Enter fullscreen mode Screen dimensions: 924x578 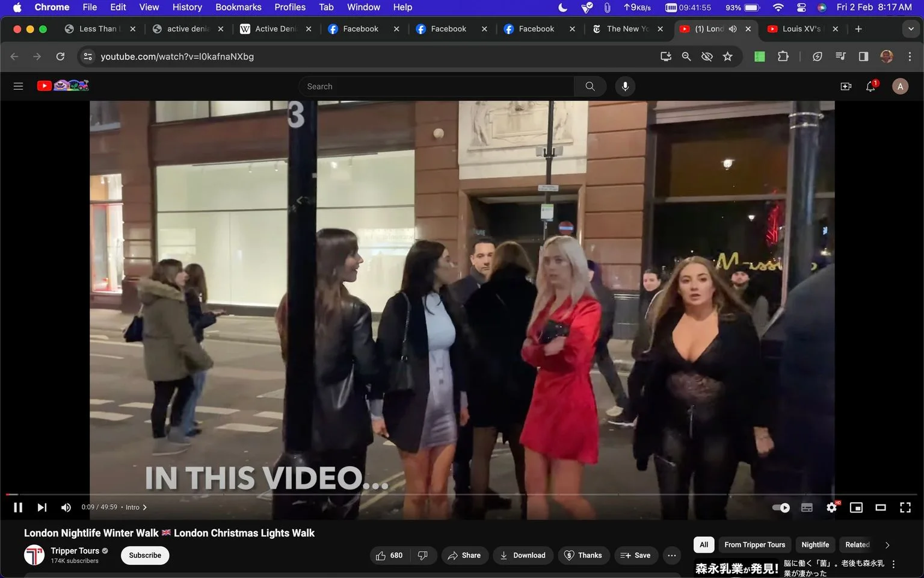click(x=905, y=508)
